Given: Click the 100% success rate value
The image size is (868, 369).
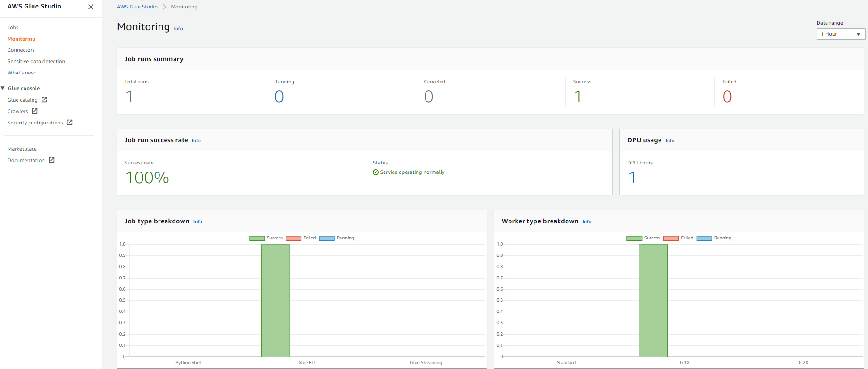Looking at the screenshot, I should [147, 178].
